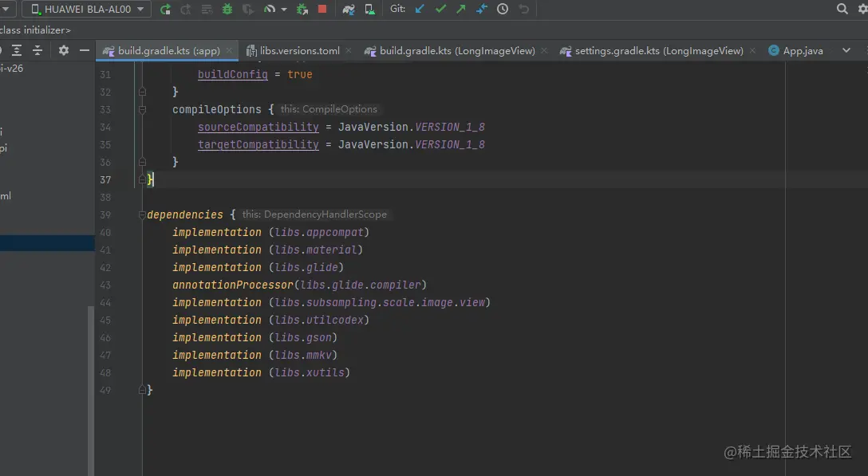The image size is (868, 476).
Task: Click fold end marker on line 37
Action: (x=142, y=179)
